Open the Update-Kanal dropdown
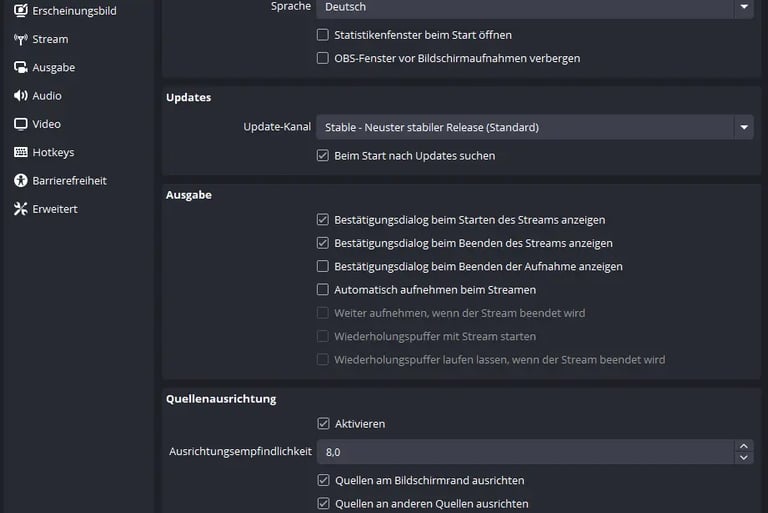The height and width of the screenshot is (513, 768). coord(535,127)
